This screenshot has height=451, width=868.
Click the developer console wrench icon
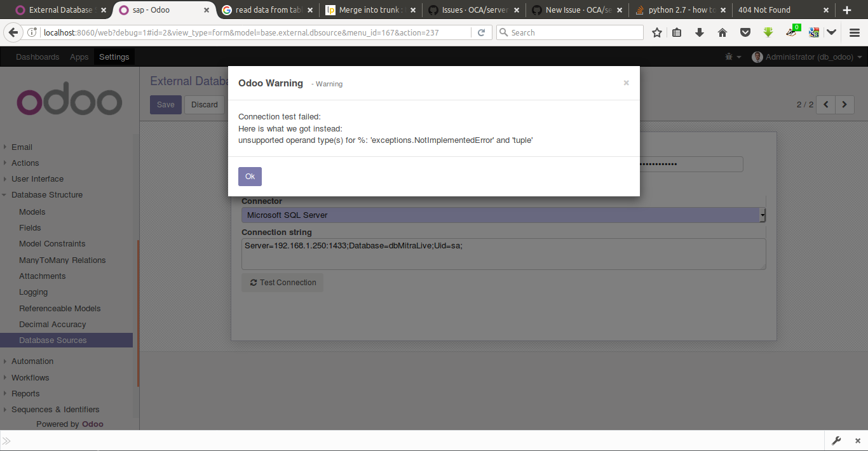pos(836,441)
